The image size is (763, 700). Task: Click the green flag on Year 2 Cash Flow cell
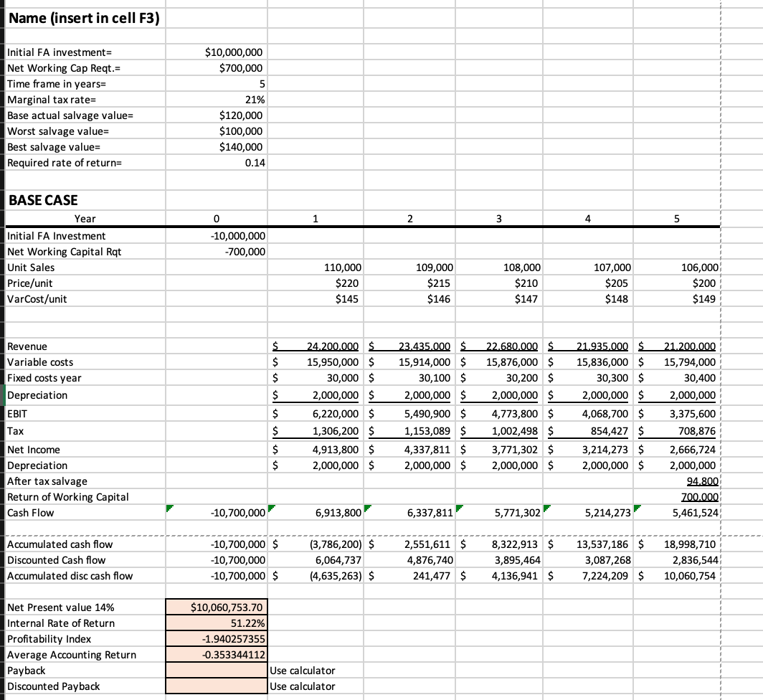click(366, 509)
